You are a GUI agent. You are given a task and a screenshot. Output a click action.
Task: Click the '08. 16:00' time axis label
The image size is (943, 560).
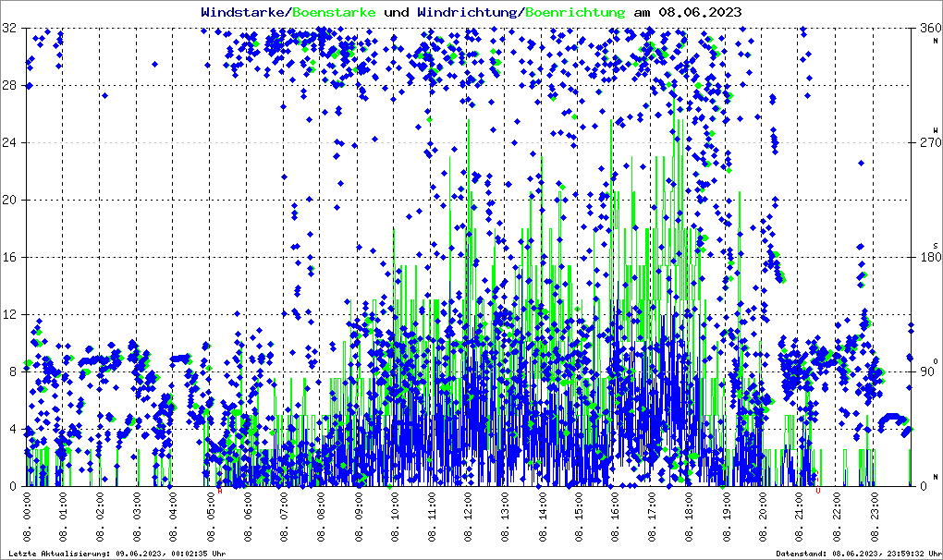click(x=615, y=517)
